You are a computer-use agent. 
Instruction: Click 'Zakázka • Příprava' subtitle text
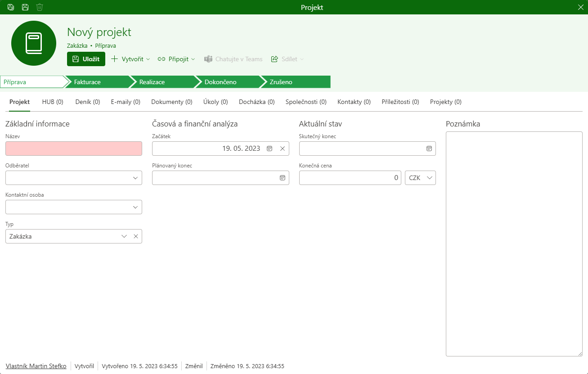(x=92, y=45)
